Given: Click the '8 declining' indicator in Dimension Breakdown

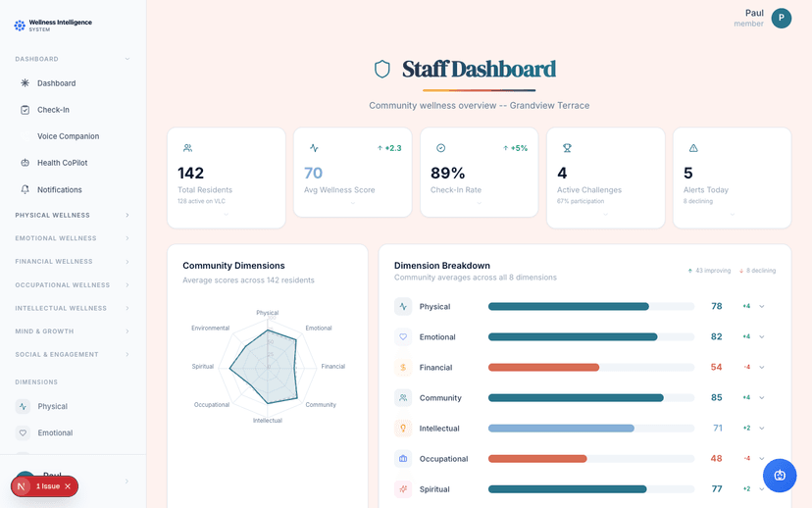Looking at the screenshot, I should pyautogui.click(x=757, y=271).
